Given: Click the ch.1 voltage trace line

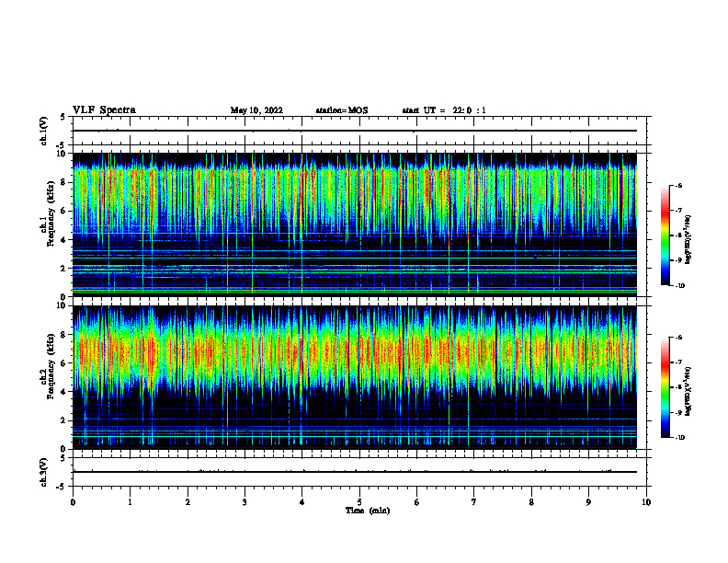Looking at the screenshot, I should [355, 131].
